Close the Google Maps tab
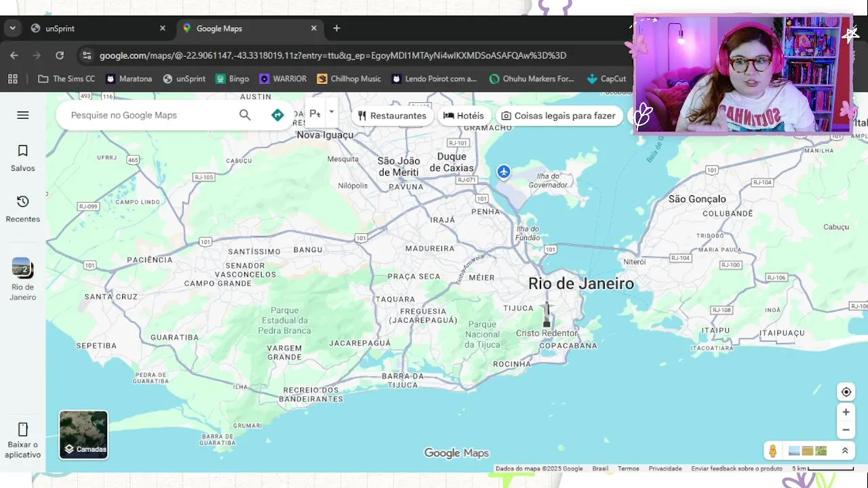Viewport: 868px width, 488px height. [x=313, y=28]
